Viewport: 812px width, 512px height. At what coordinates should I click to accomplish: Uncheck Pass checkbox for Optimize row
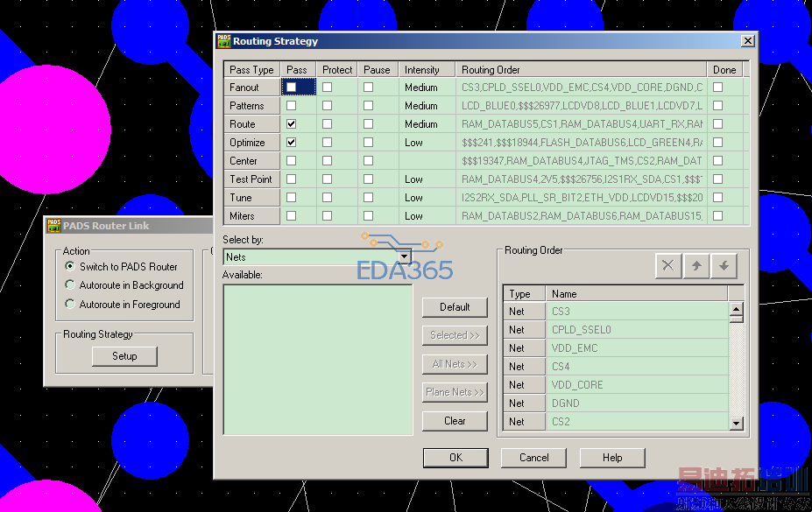(292, 142)
